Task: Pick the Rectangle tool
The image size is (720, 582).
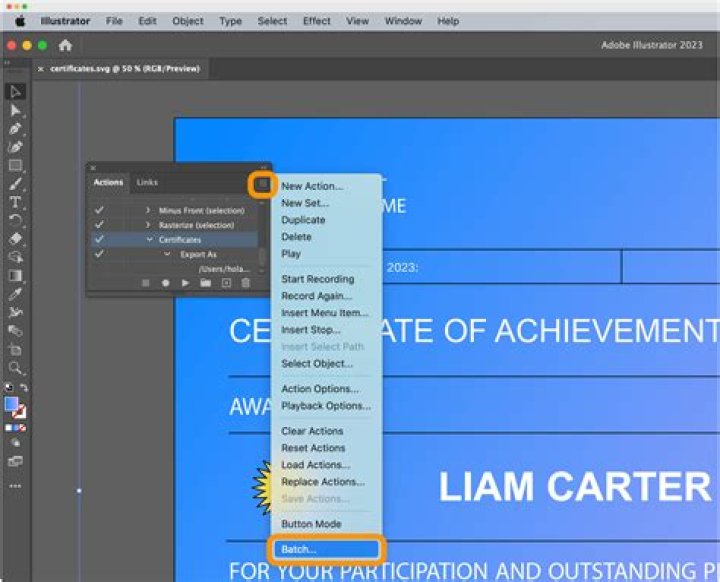Action: (x=15, y=166)
